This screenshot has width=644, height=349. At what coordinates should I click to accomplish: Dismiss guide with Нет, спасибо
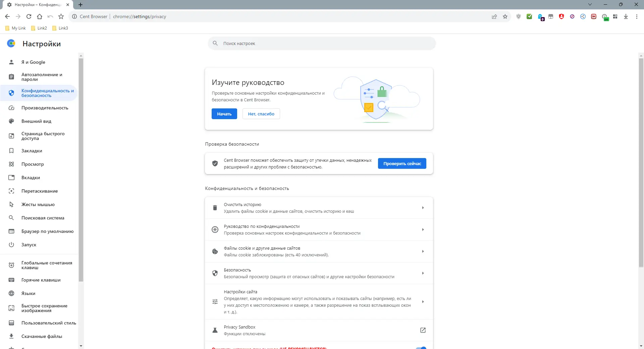(261, 114)
